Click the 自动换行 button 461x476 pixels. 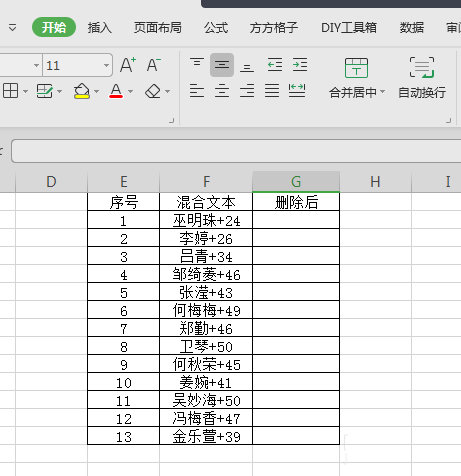pyautogui.click(x=422, y=78)
